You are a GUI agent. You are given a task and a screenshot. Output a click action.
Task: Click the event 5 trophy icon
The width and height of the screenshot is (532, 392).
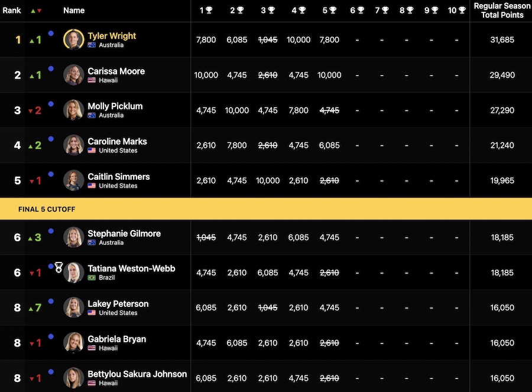pyautogui.click(x=333, y=10)
